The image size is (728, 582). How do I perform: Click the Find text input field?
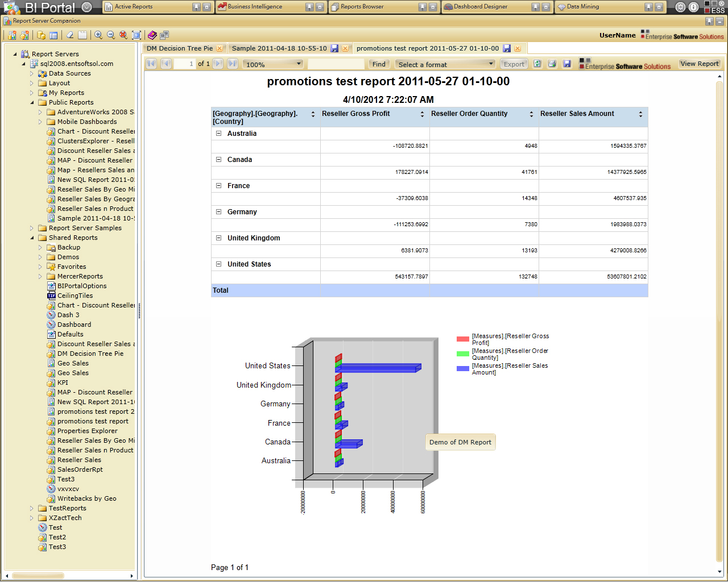[336, 64]
